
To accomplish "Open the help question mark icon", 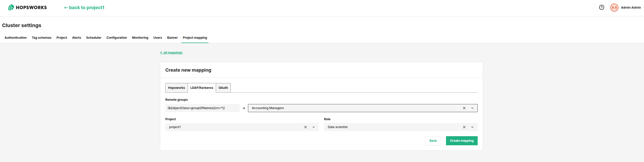I will 601,8.
